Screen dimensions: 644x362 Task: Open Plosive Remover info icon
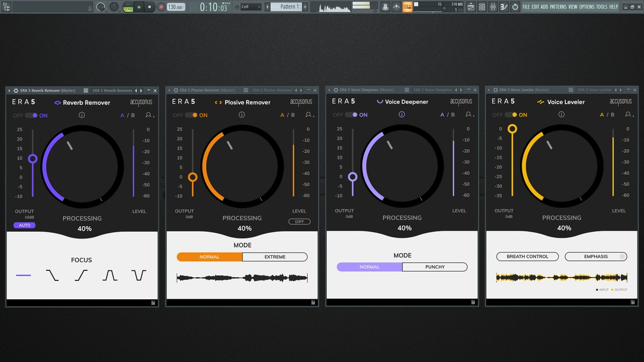coord(241,115)
